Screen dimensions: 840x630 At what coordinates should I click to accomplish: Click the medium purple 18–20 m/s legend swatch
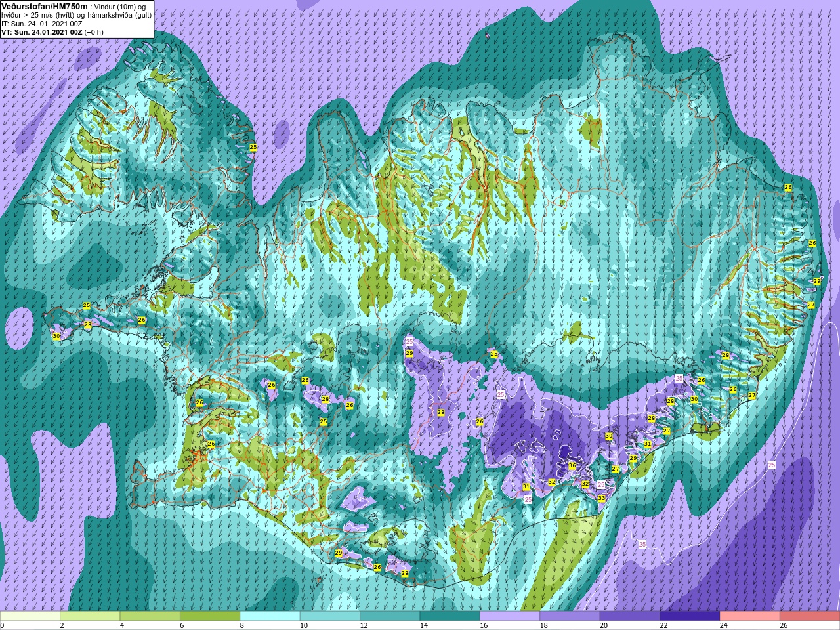[x=570, y=616]
